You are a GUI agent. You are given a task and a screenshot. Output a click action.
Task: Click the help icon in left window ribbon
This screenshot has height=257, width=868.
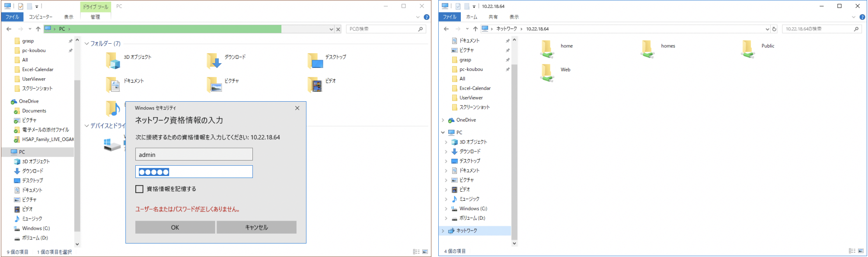point(427,17)
